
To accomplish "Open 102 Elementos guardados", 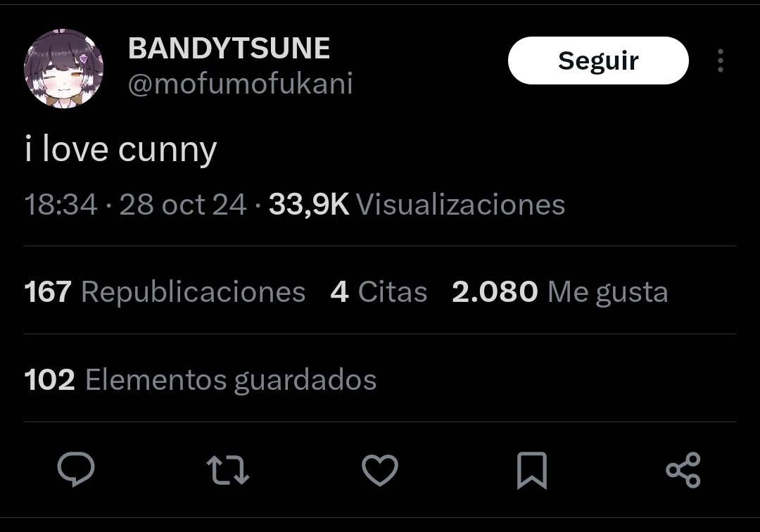I will 200,379.
